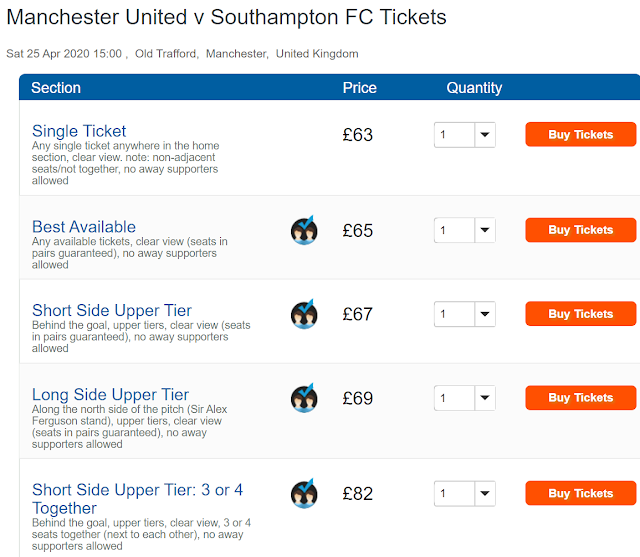The width and height of the screenshot is (640, 557).
Task: Open the quantity dropdown for Single Ticket
Action: click(465, 135)
